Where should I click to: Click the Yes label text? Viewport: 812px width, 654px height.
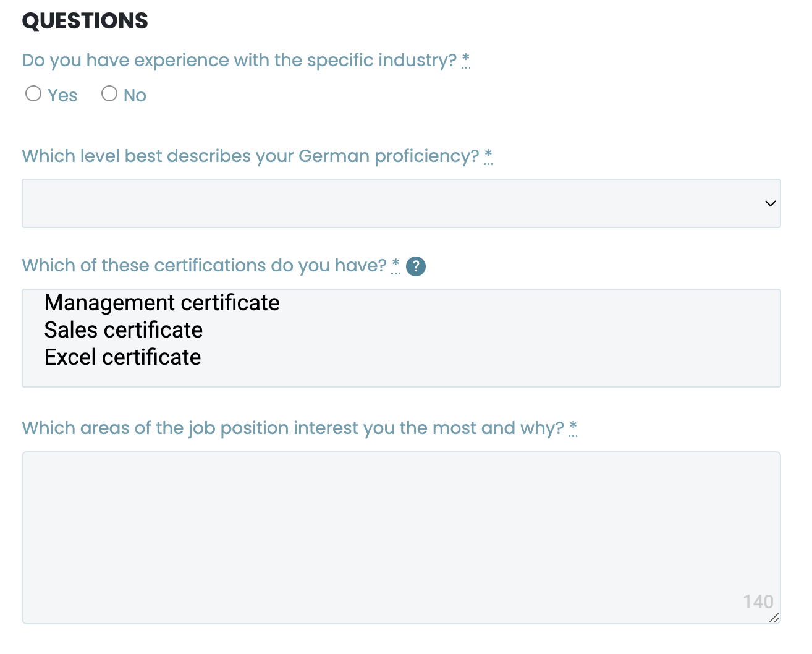62,96
